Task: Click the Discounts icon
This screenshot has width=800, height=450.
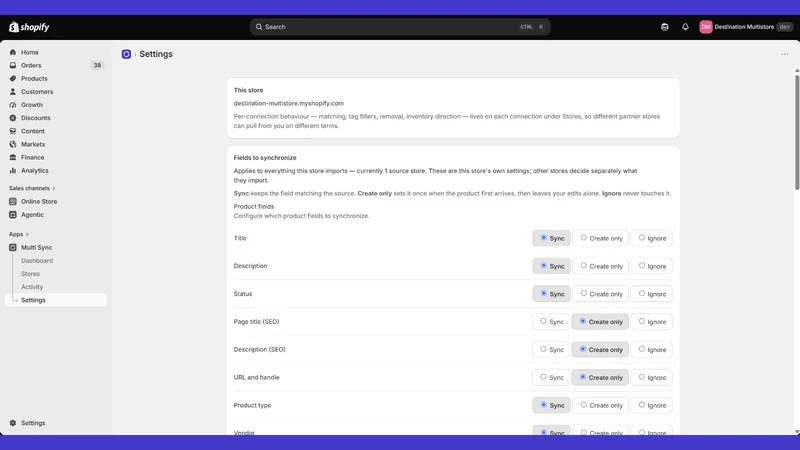Action: [13, 118]
